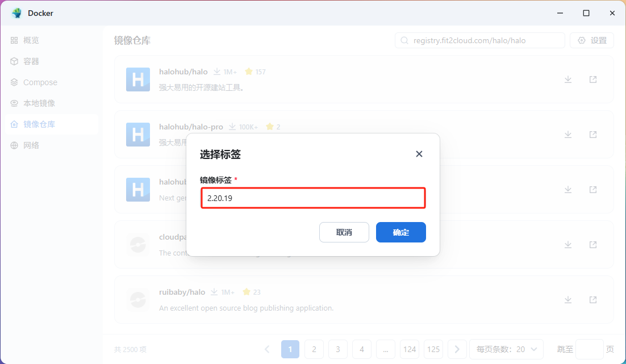Click the Compose layers icon in sidebar
Image resolution: width=626 pixels, height=364 pixels.
coord(14,82)
